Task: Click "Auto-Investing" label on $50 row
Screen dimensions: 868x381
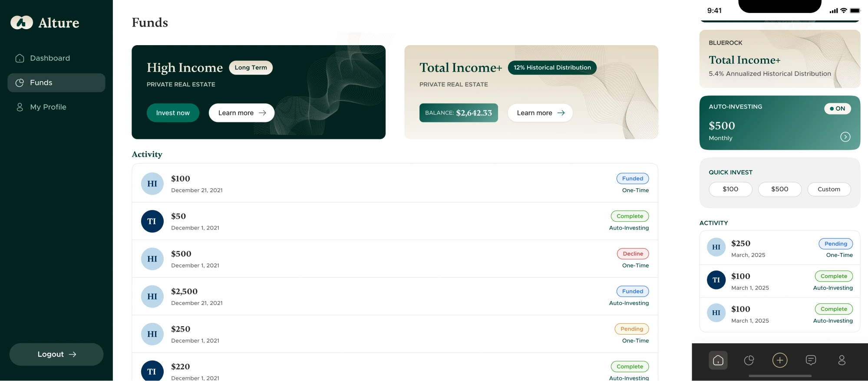Action: point(629,228)
